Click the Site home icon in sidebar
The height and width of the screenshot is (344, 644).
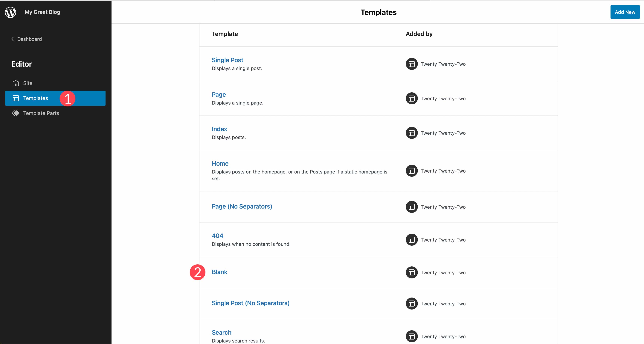(x=16, y=83)
